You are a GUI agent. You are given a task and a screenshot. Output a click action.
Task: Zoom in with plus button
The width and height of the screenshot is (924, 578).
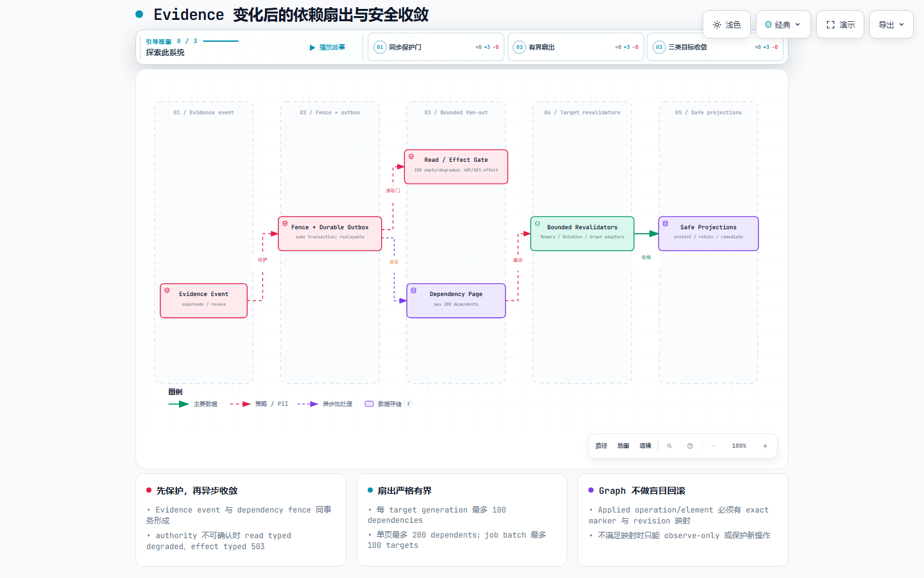pos(765,446)
